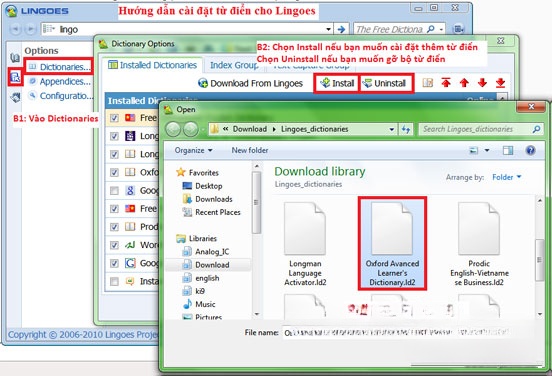Click Forward button in Open dialog
The width and height of the screenshot is (552, 376).
(x=190, y=129)
